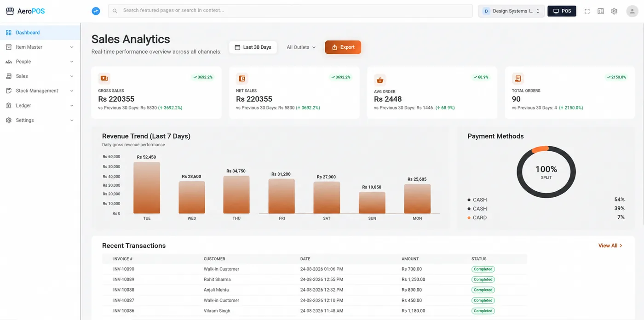Expand the Sales menu chevron

pyautogui.click(x=72, y=76)
